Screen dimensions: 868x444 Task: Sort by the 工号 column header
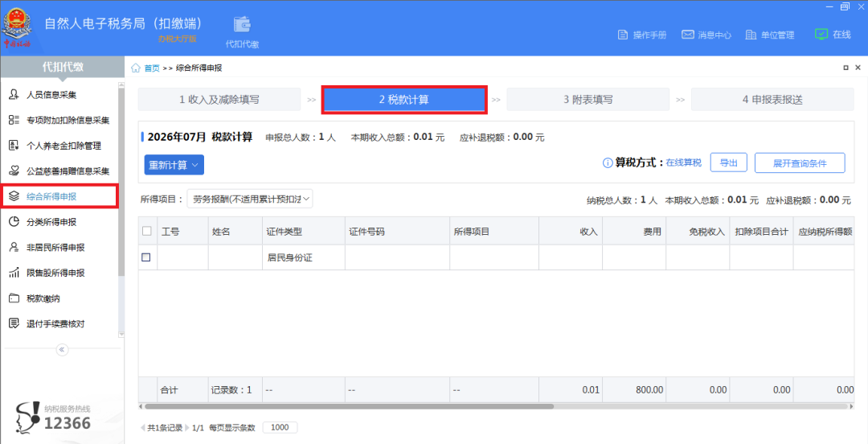(x=182, y=231)
